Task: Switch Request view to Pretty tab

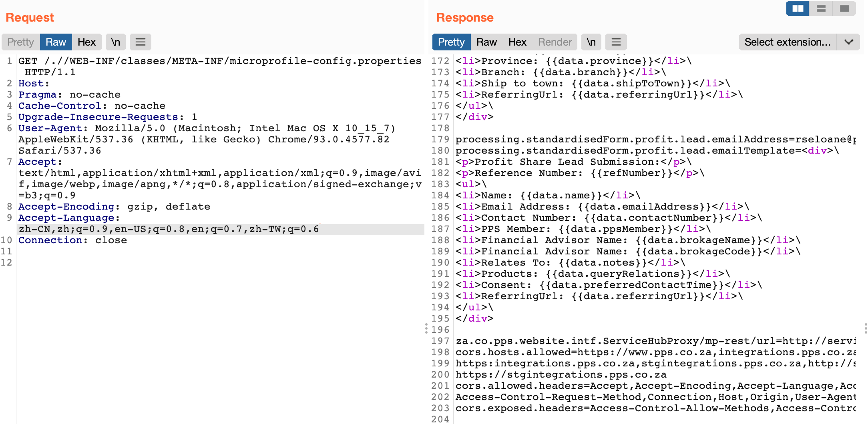Action: pyautogui.click(x=20, y=42)
